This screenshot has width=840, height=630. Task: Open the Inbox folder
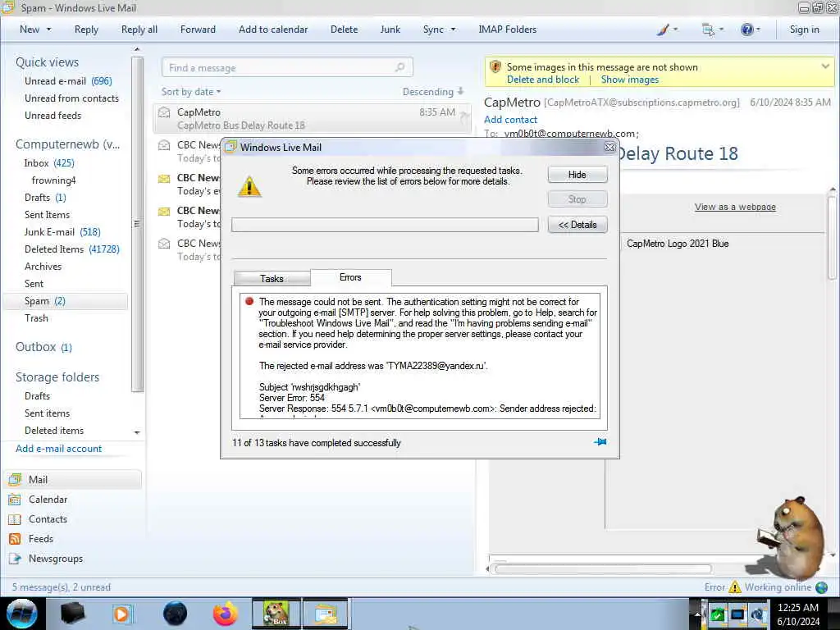[49, 163]
